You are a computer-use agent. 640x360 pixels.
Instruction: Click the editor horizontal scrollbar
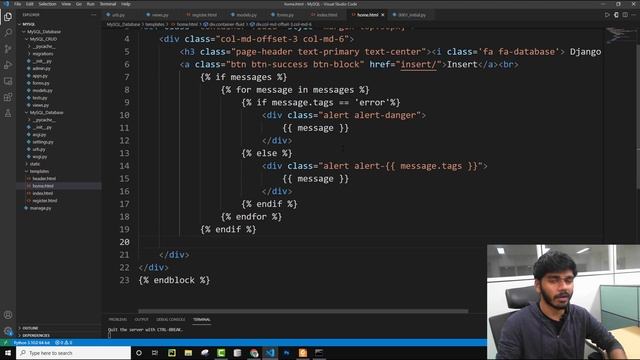pos(303,311)
